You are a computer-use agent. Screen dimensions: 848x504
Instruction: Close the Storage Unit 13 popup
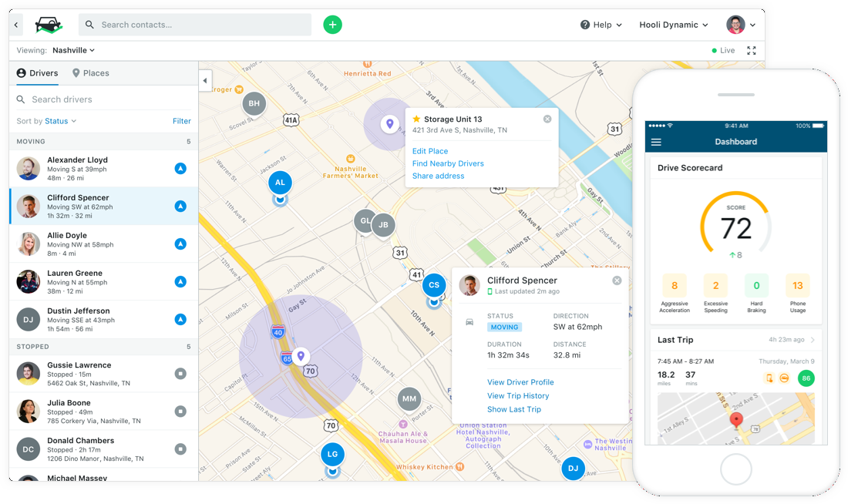click(547, 119)
